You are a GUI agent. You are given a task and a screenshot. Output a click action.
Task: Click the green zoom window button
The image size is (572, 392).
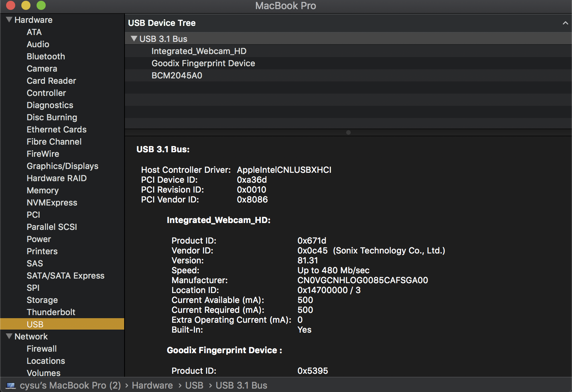pyautogui.click(x=41, y=5)
